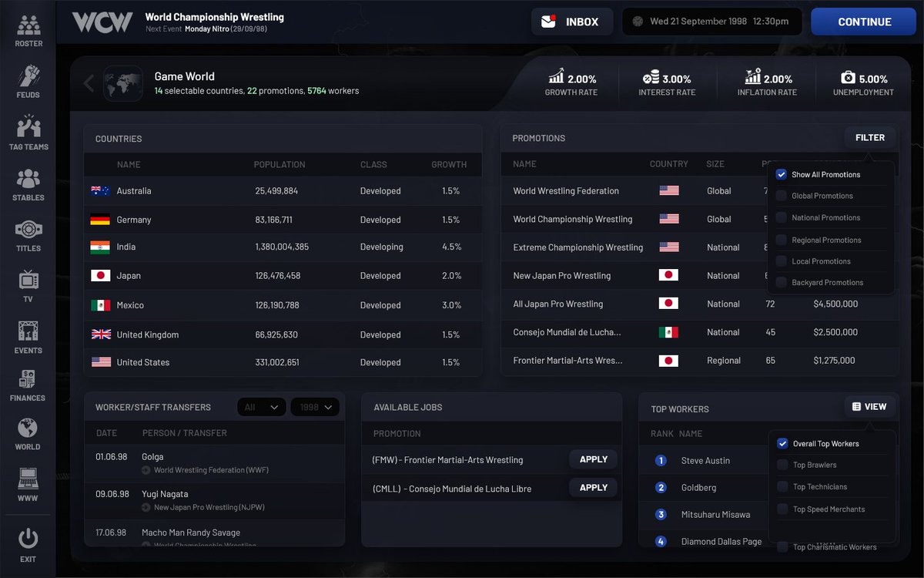The image size is (924, 578).
Task: Check Top Technicians option
Action: [782, 486]
